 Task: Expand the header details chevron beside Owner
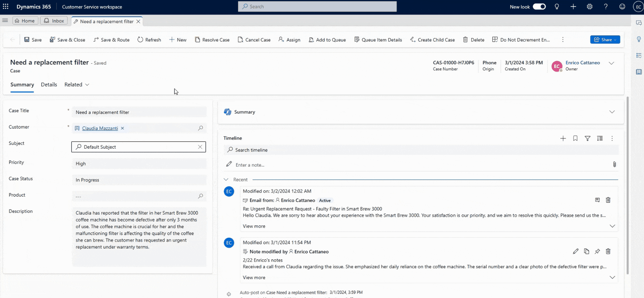pyautogui.click(x=611, y=63)
